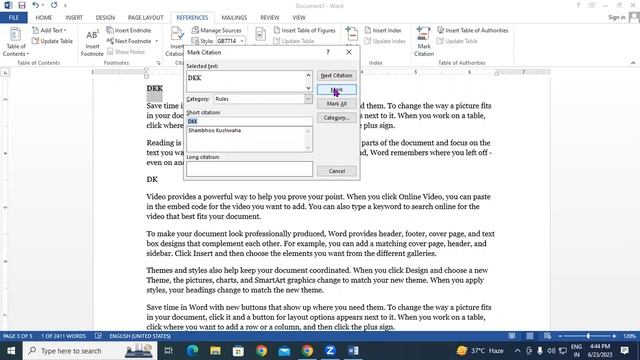The width and height of the screenshot is (640, 360).
Task: Open Next Footnote dropdown arrow
Action: tap(157, 41)
